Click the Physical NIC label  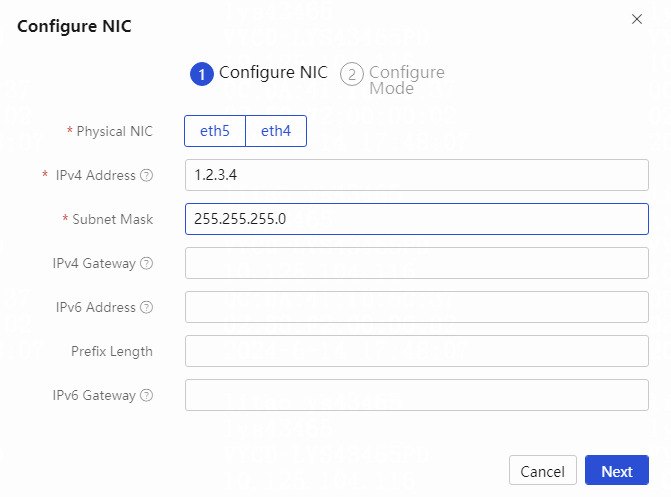coord(114,131)
